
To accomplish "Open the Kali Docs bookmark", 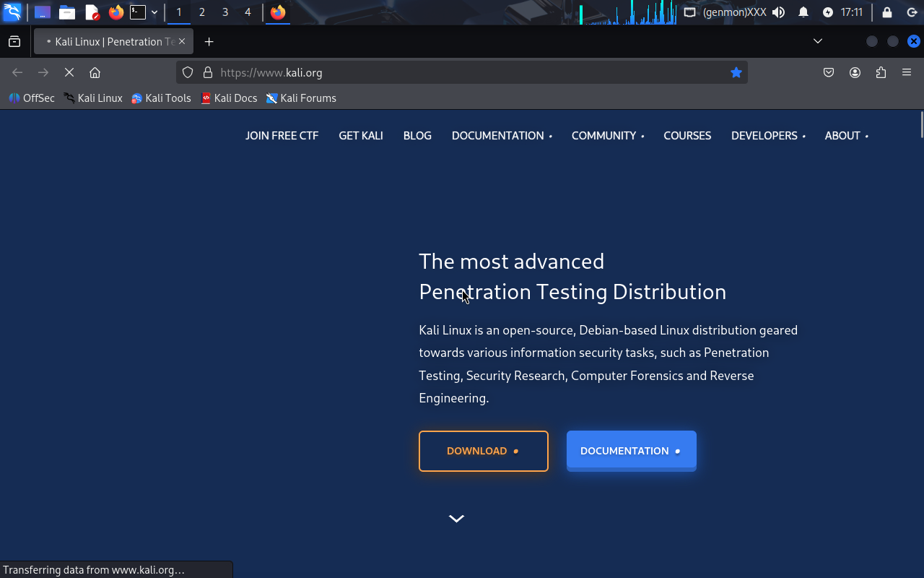I will coord(229,98).
